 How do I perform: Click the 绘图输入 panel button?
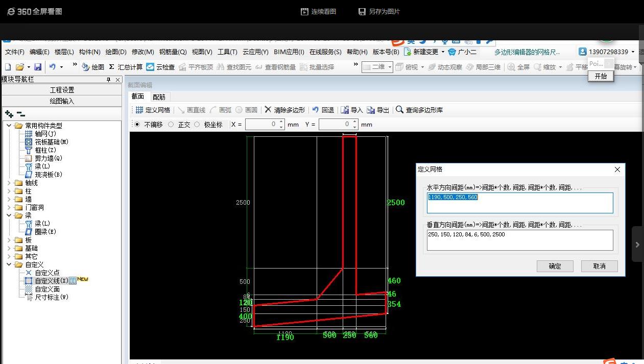coord(62,101)
